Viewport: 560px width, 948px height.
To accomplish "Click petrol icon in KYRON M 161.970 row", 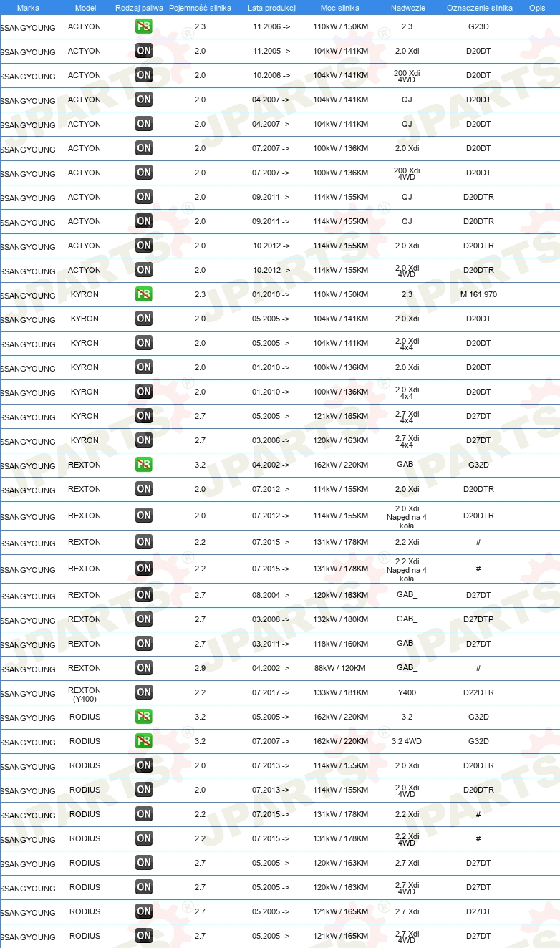I will click(144, 294).
